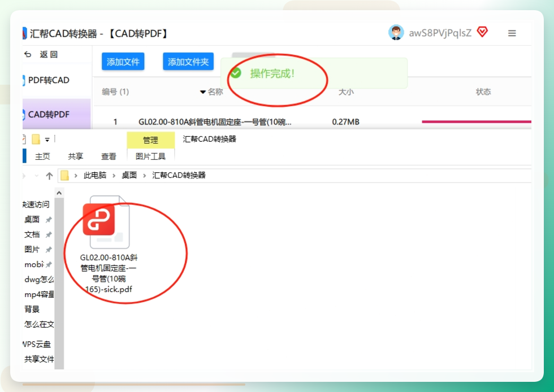Click 此电脑 in the address bar
This screenshot has width=554, height=392.
[x=95, y=175]
